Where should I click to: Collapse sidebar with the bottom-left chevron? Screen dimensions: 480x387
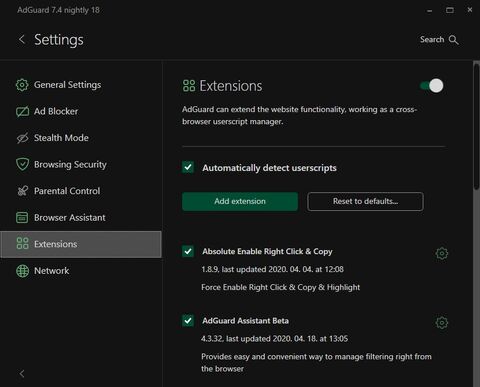[x=22, y=374]
